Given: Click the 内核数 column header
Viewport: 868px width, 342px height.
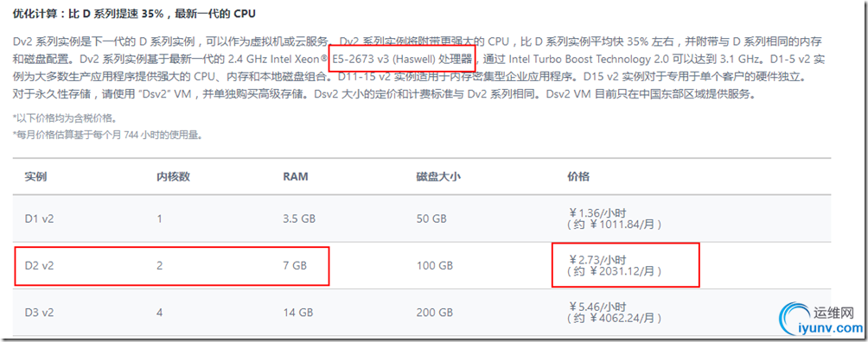Looking at the screenshot, I should 173,177.
